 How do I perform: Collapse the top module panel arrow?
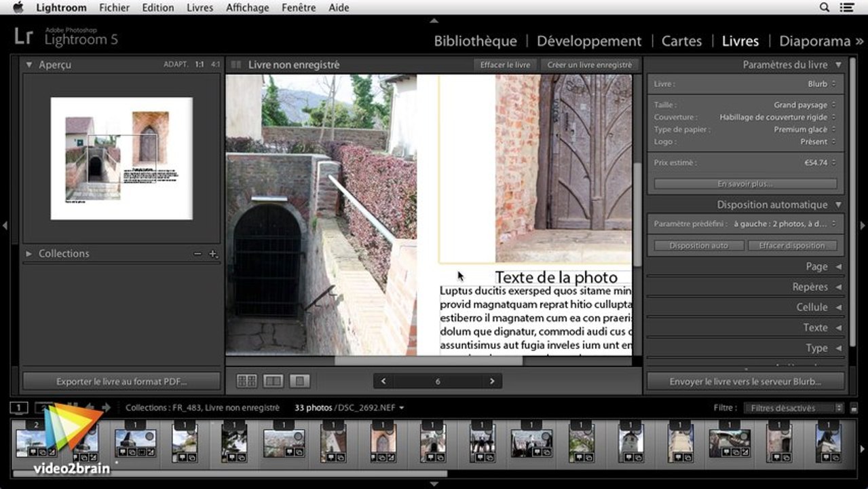[x=434, y=20]
